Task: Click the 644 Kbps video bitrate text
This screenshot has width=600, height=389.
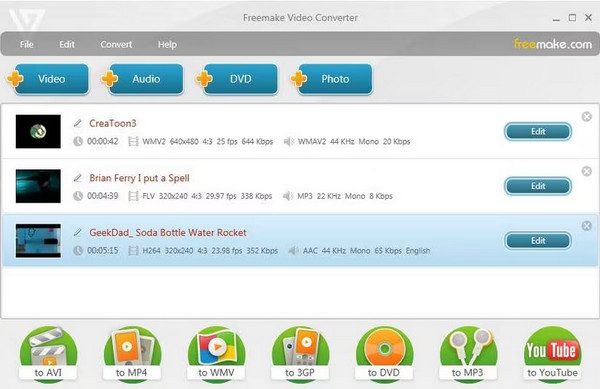Action: click(x=257, y=142)
